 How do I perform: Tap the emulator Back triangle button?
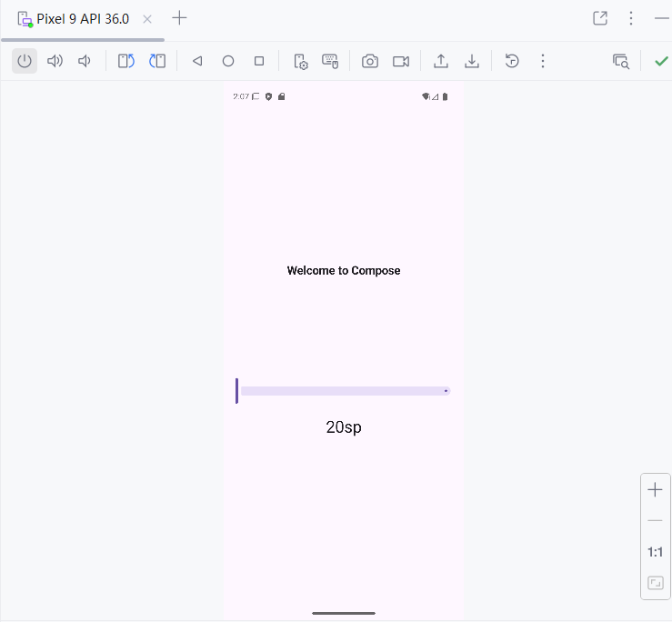coord(197,61)
